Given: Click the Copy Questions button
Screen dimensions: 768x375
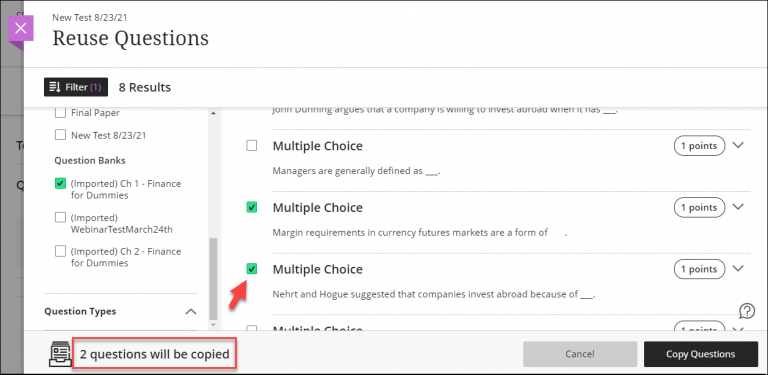Looking at the screenshot, I should 700,354.
